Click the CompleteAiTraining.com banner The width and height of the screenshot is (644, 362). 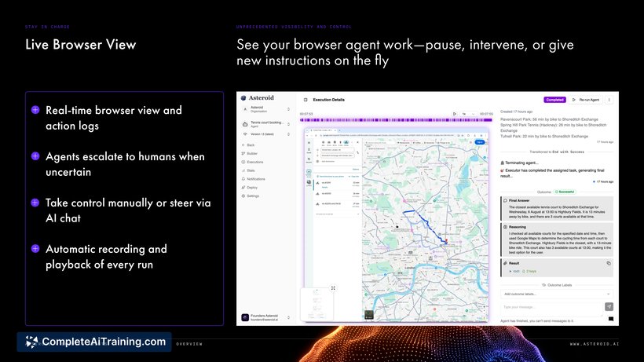point(94,342)
